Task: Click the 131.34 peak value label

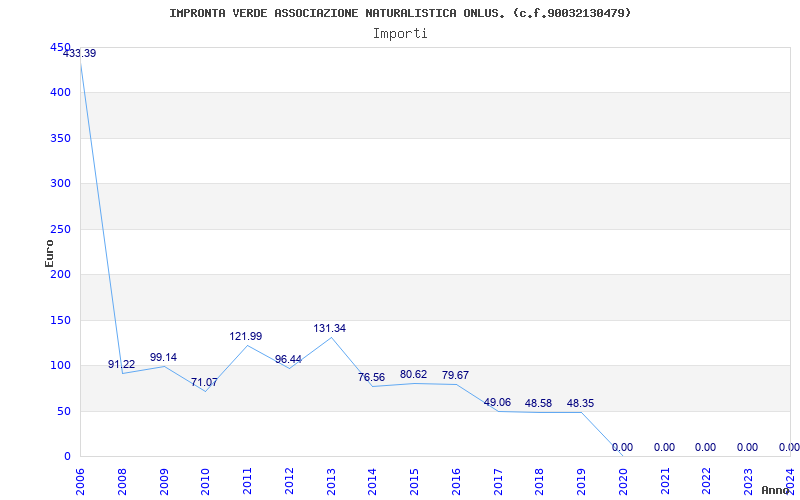Action: [330, 328]
